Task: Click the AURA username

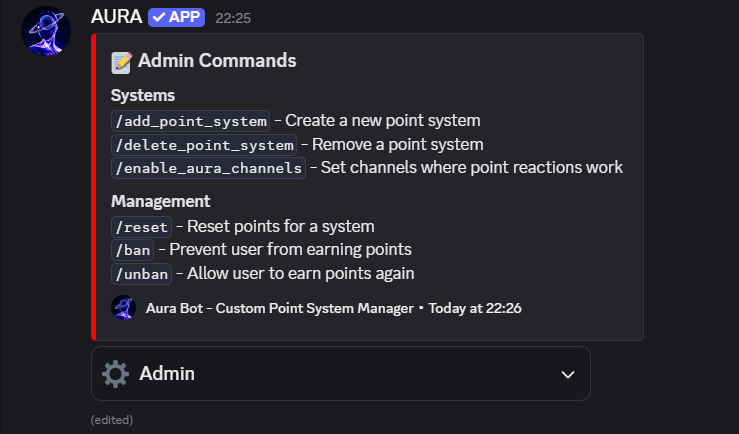Action: (116, 17)
